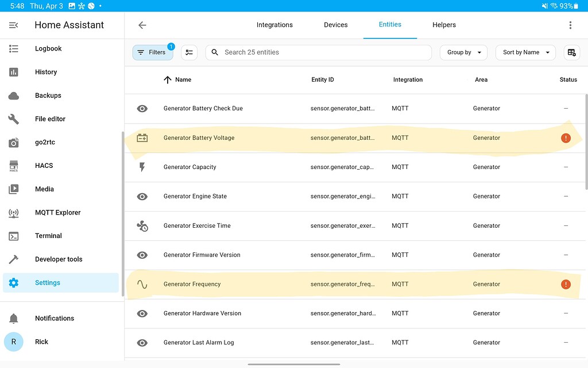Click the eye icon beside Generator Last Alarm Log

[142, 342]
